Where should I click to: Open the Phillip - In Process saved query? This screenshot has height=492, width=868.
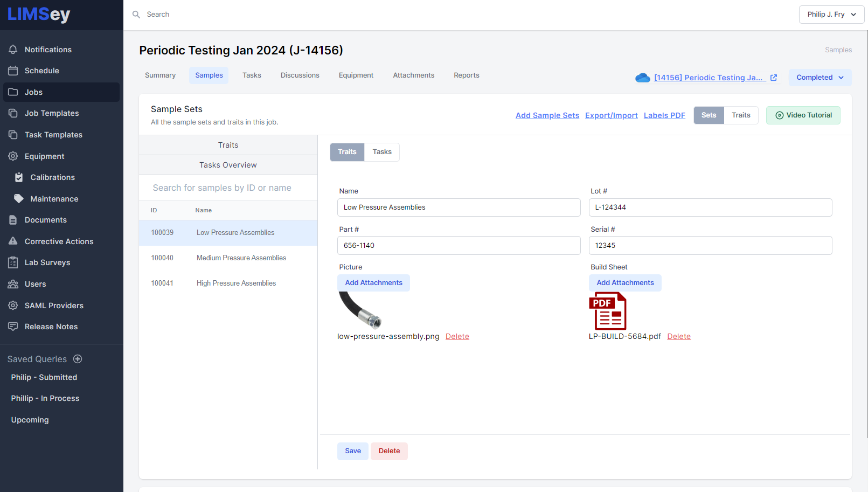point(45,398)
